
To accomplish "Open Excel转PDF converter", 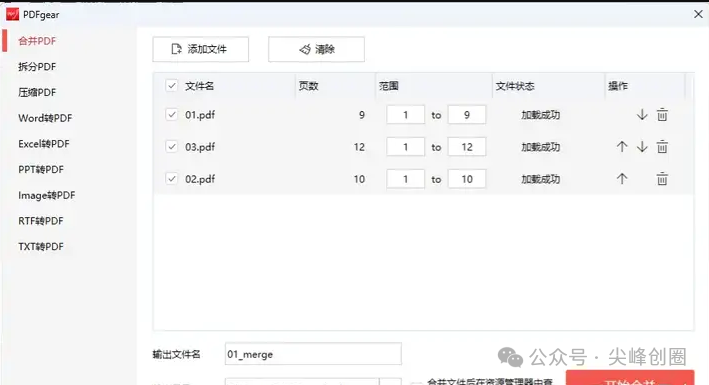I will (44, 144).
